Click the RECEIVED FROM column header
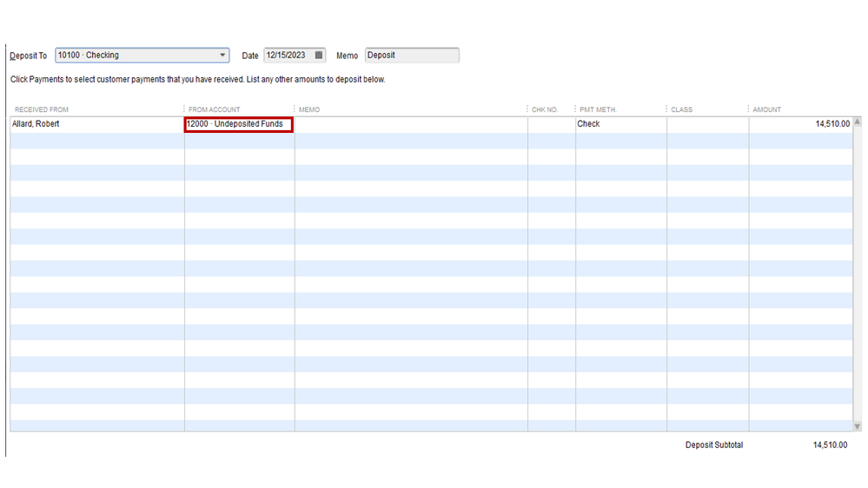Viewport: 868px width, 488px height. pyautogui.click(x=42, y=109)
